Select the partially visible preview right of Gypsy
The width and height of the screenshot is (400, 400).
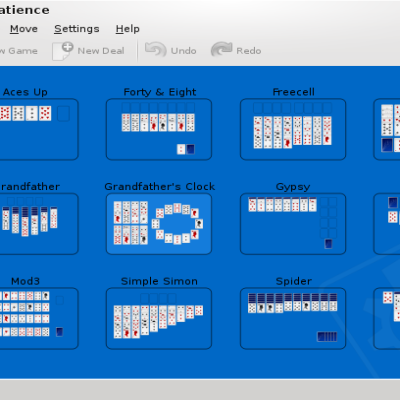click(x=387, y=224)
